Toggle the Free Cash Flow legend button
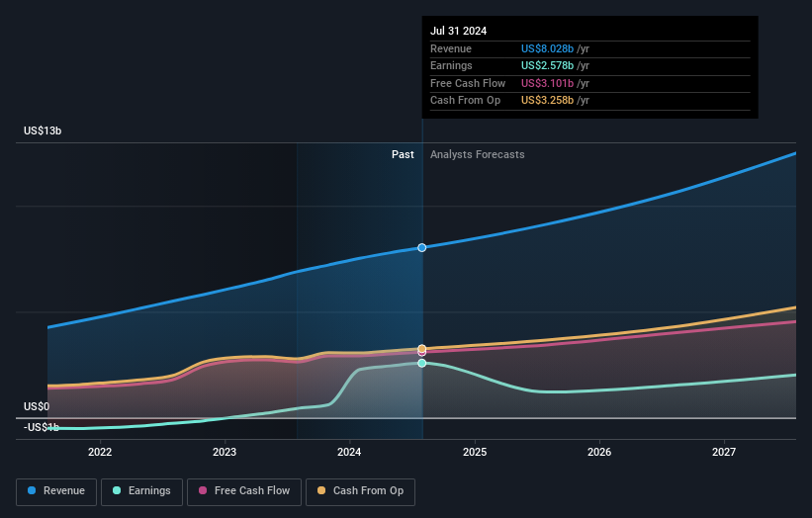 [244, 491]
